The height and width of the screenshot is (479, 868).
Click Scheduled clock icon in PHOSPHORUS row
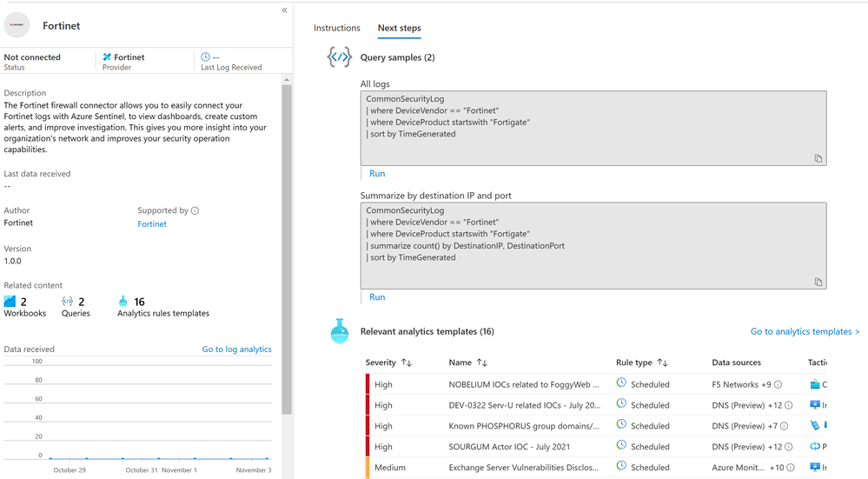(621, 424)
